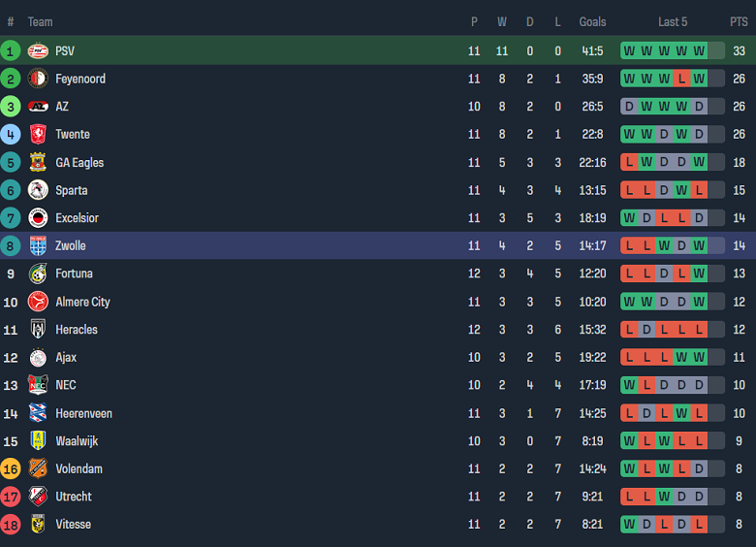Image resolution: width=756 pixels, height=547 pixels.
Task: Click the Last 5 column header
Action: click(673, 21)
